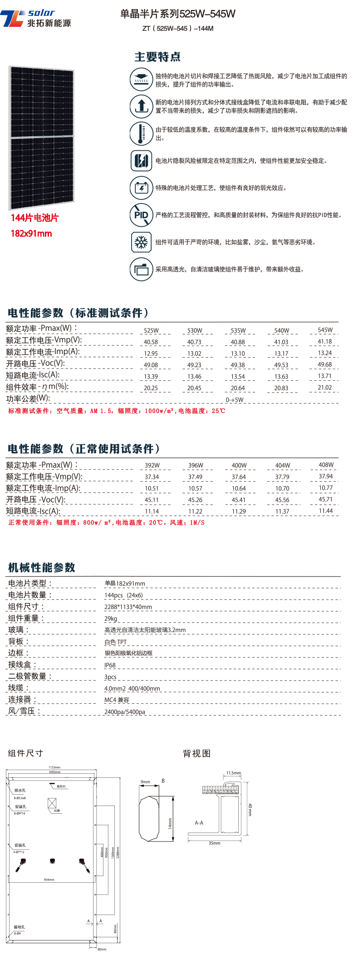Click the 392W column header
This screenshot has width=363, height=980.
(x=152, y=465)
